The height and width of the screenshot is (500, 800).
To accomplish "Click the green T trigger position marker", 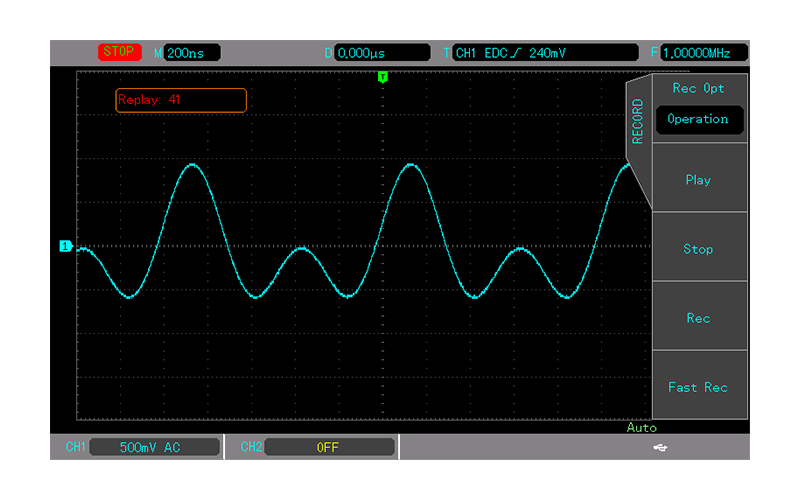I will click(382, 76).
